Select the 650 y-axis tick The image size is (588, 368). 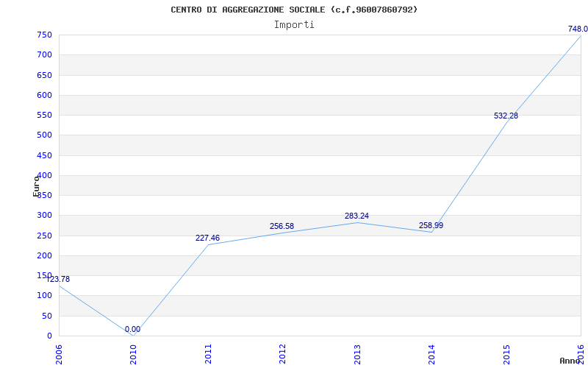pyautogui.click(x=44, y=75)
